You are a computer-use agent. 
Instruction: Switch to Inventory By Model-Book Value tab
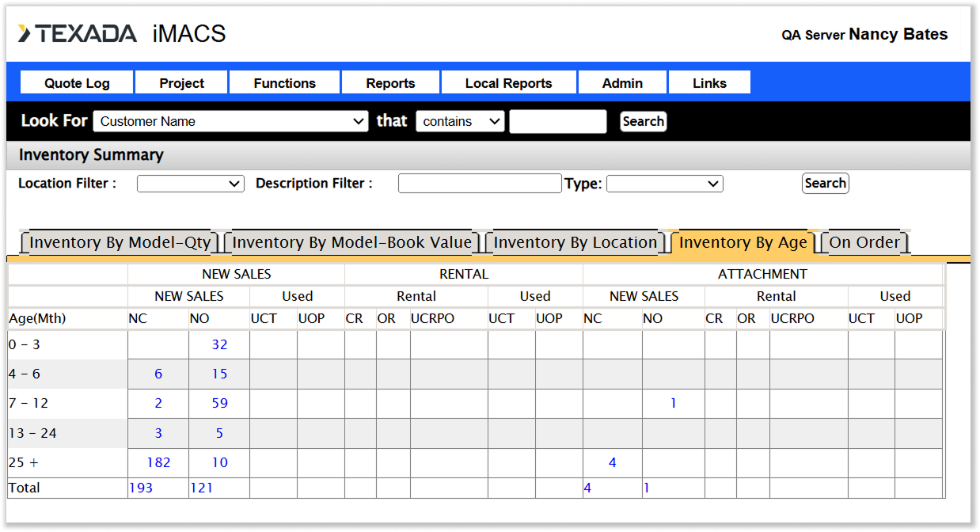tap(352, 243)
